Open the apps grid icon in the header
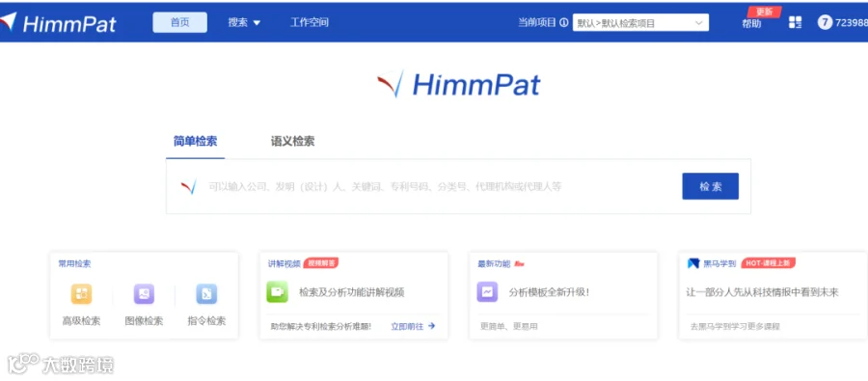Screen dimensions: 868x381 pos(795,23)
